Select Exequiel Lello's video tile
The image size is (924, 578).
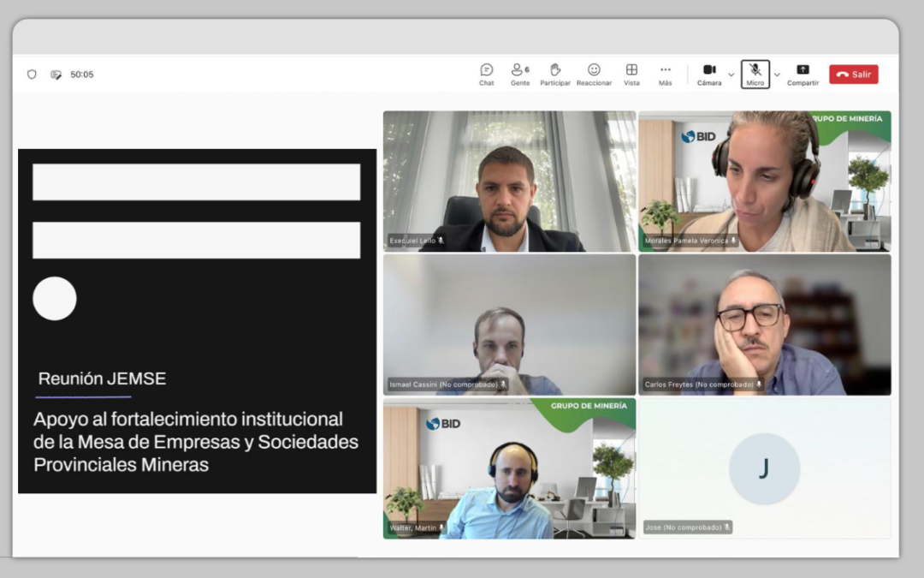(x=509, y=181)
